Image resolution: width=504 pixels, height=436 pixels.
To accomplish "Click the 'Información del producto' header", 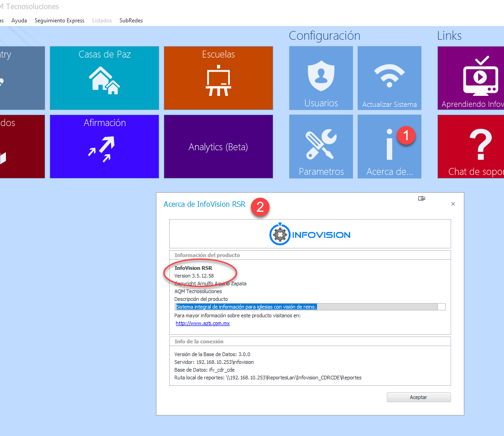I will (x=207, y=255).
